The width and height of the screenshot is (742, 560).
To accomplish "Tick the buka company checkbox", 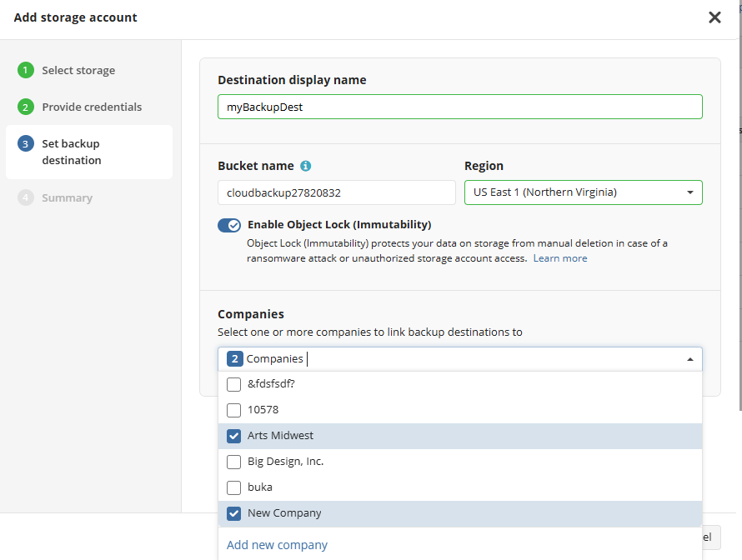I will (234, 487).
